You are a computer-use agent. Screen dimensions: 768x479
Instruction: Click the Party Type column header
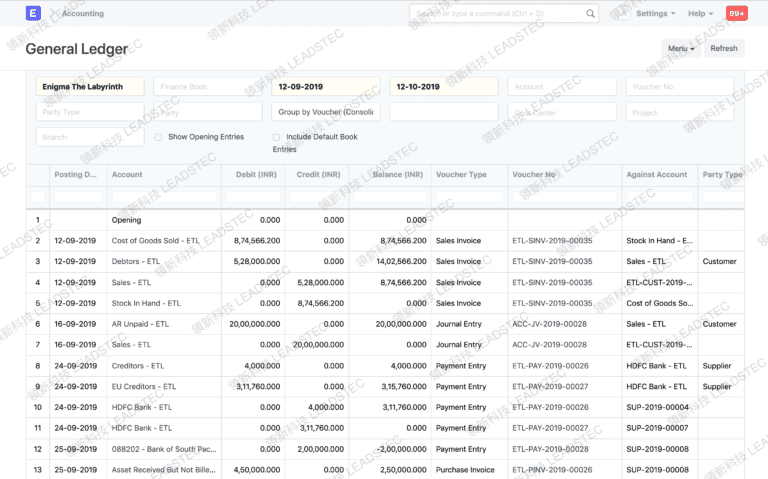722,174
